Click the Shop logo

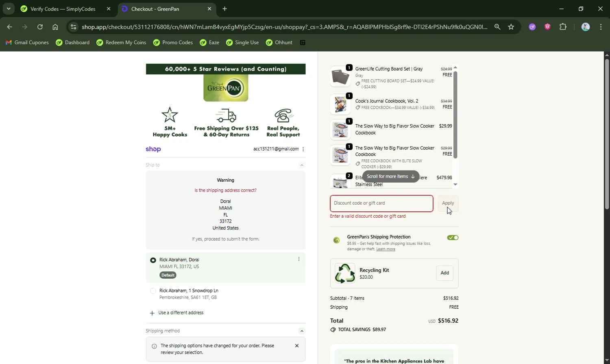click(x=153, y=149)
